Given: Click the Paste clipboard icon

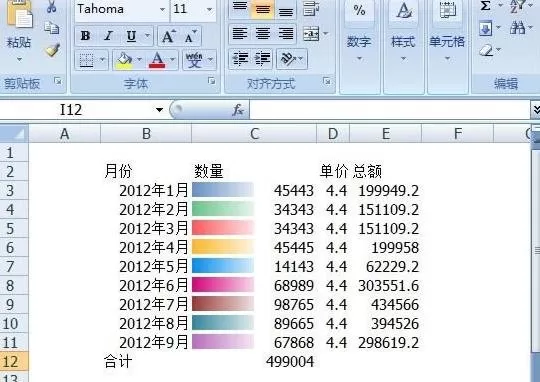Looking at the screenshot, I should tap(20, 14).
